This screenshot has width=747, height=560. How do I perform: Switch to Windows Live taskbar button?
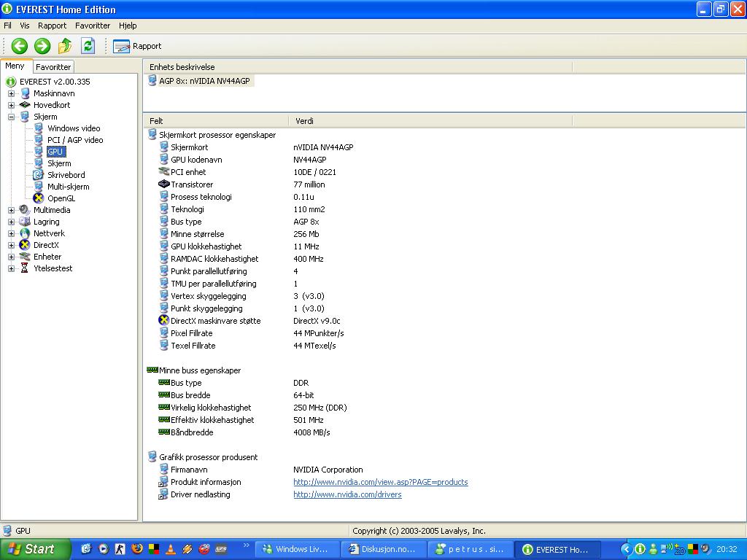coord(296,550)
